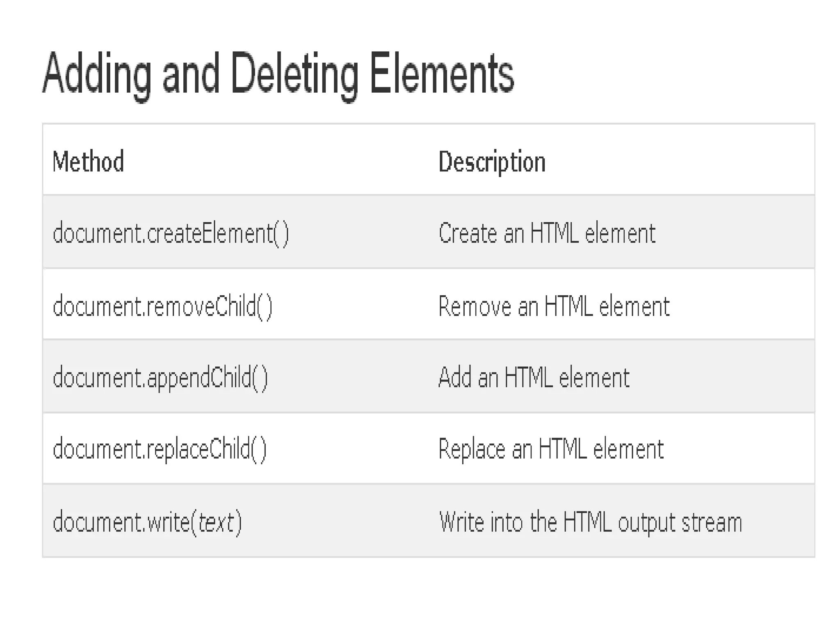The width and height of the screenshot is (840, 630).
Task: Click the 'Adding and Deleting Elements' heading
Action: 278,76
